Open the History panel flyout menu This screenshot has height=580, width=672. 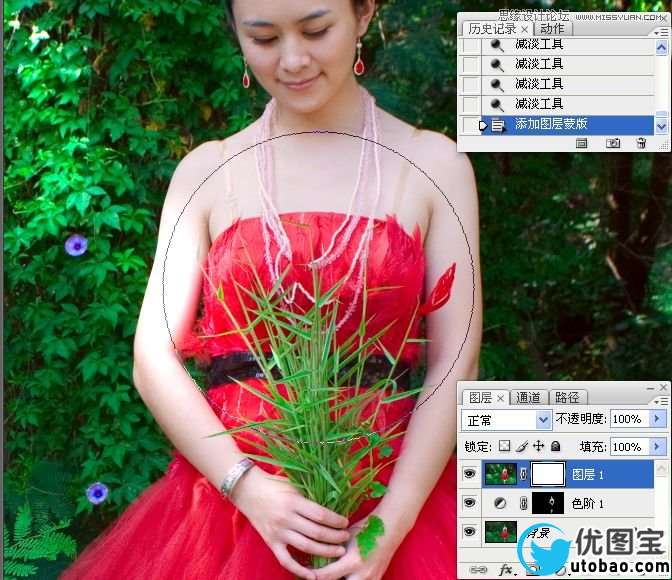pos(661,31)
